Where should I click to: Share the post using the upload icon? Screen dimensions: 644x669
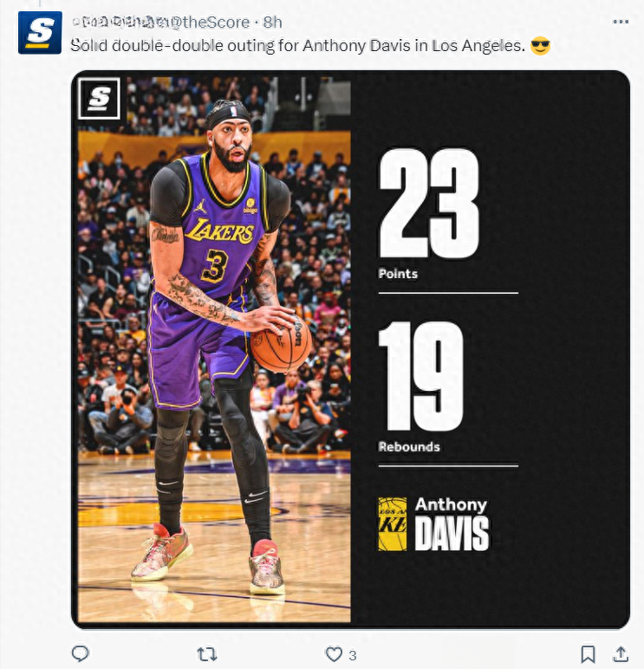[x=621, y=653]
